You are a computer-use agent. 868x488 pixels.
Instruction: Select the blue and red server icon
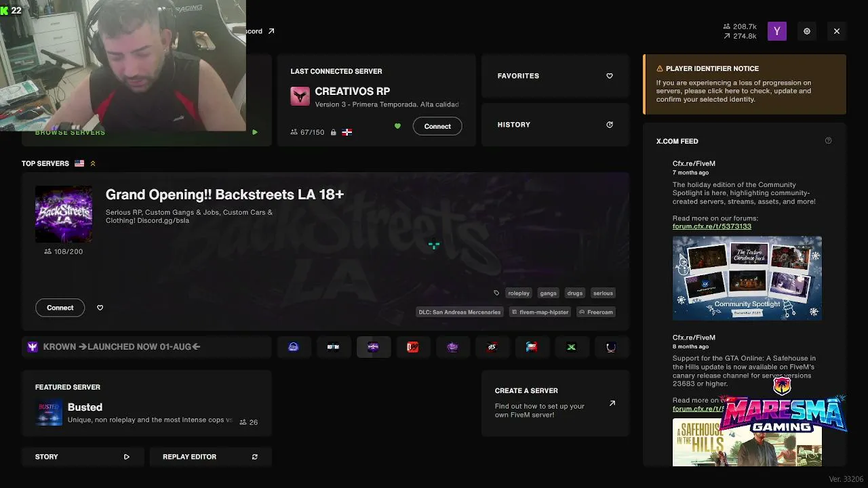point(532,347)
